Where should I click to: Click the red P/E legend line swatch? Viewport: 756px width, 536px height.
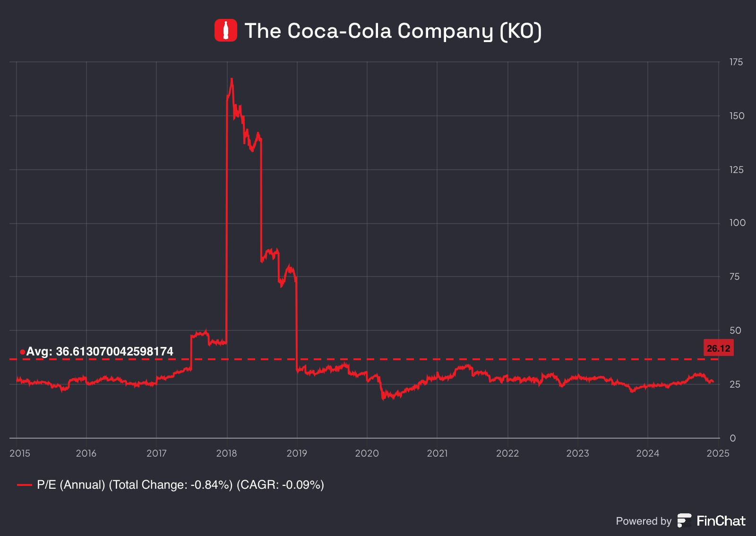tap(24, 485)
